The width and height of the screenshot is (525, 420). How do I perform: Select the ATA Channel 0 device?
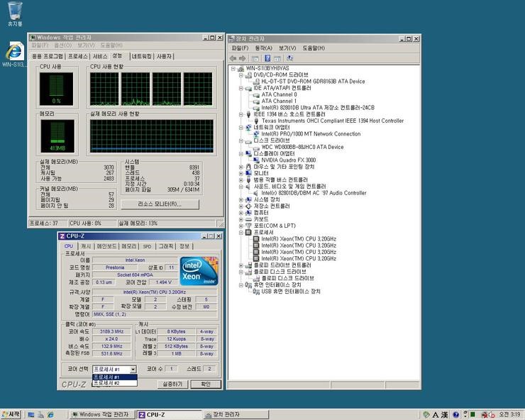(279, 94)
